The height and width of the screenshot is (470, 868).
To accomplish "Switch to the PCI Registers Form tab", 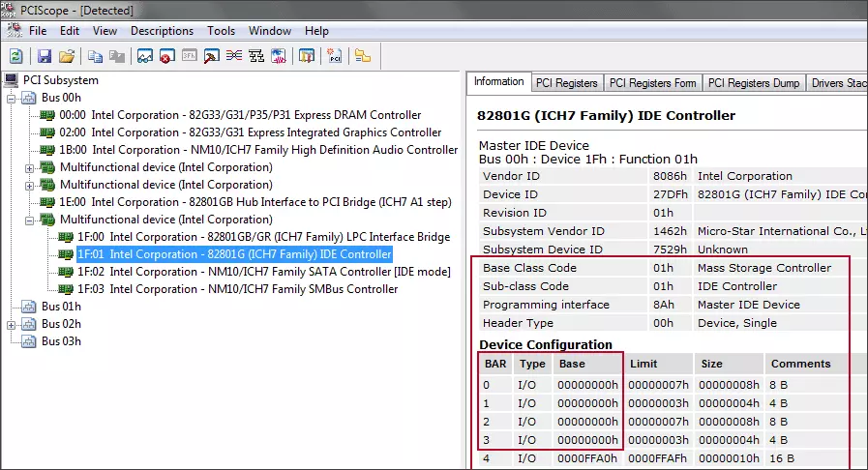I will tap(652, 83).
